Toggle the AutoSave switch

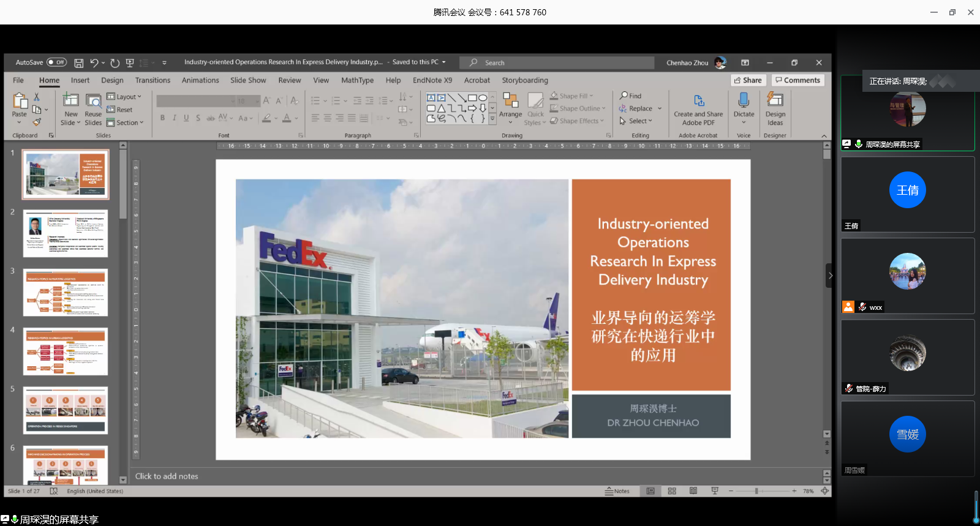(x=56, y=62)
